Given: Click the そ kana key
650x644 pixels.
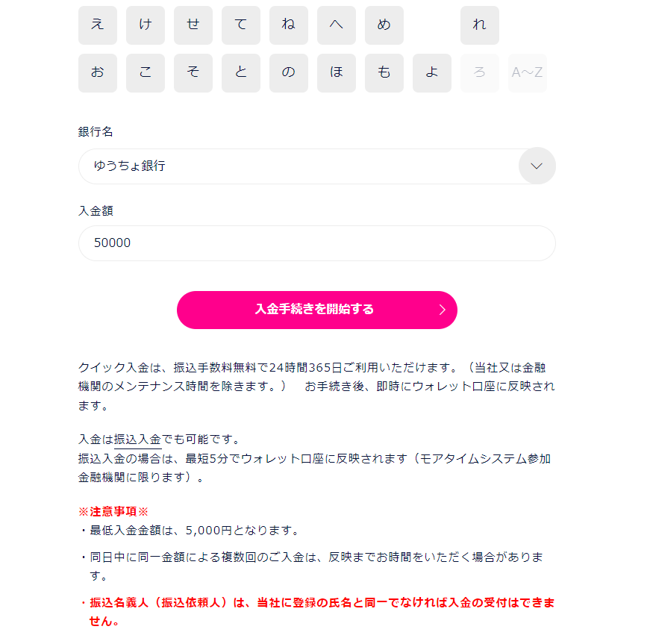Looking at the screenshot, I should 193,73.
